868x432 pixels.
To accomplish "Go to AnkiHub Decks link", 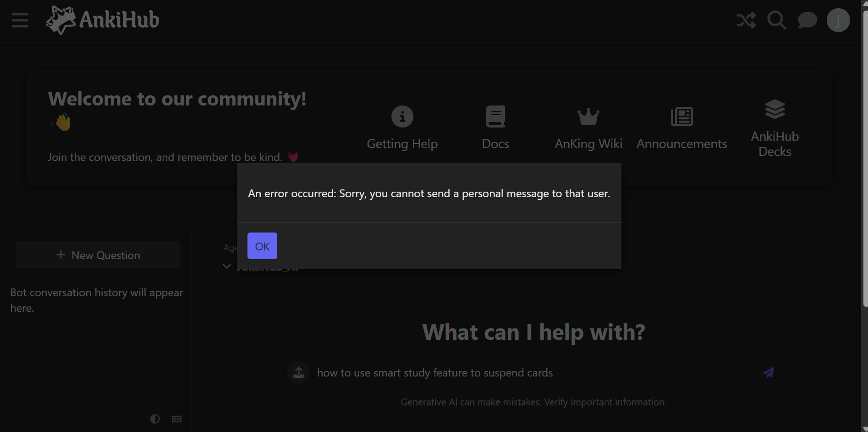I will click(x=775, y=144).
